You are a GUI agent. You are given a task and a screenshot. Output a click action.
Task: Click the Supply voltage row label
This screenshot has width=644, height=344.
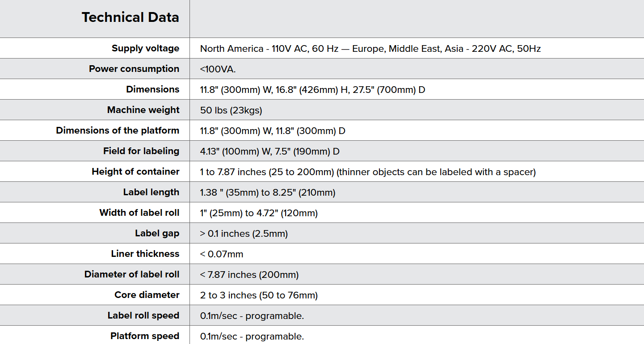point(145,48)
